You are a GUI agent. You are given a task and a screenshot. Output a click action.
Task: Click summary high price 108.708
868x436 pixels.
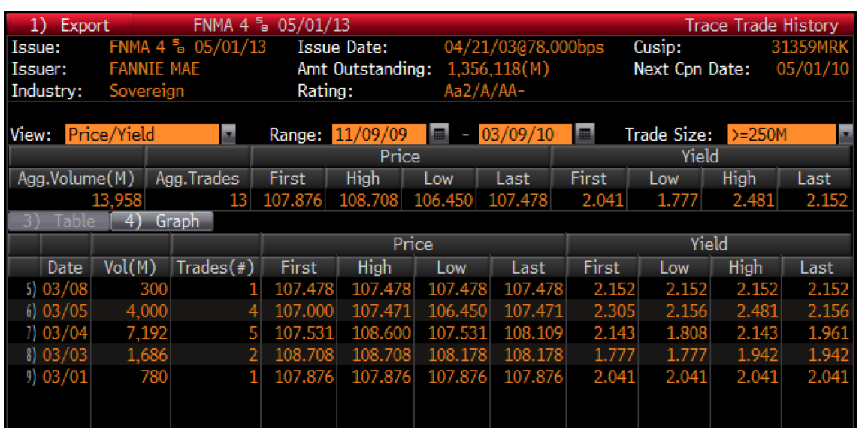click(x=369, y=200)
